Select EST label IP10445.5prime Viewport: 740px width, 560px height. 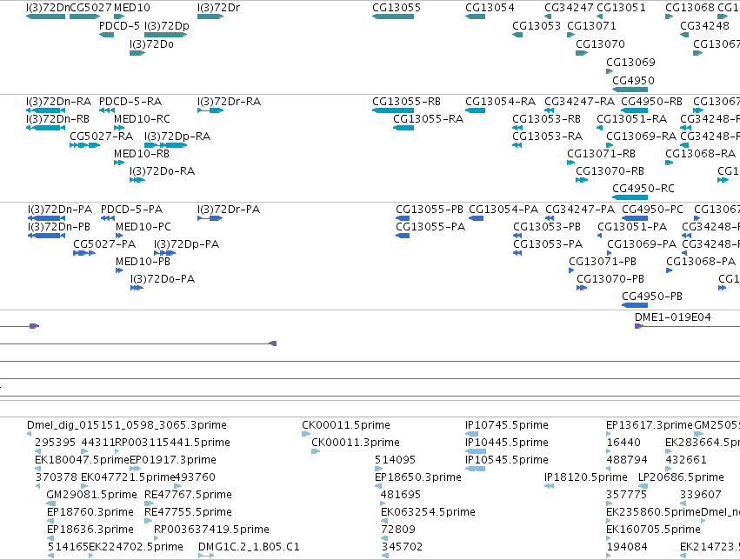(507, 443)
